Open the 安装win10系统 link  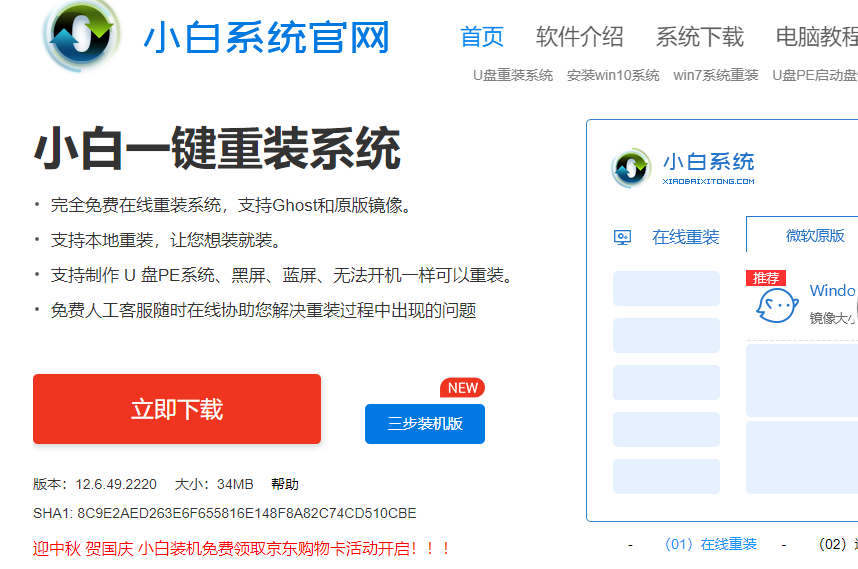[x=613, y=75]
